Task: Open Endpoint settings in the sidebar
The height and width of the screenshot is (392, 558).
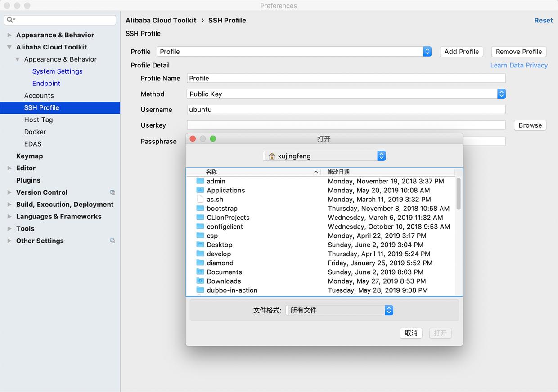Action: tap(46, 84)
